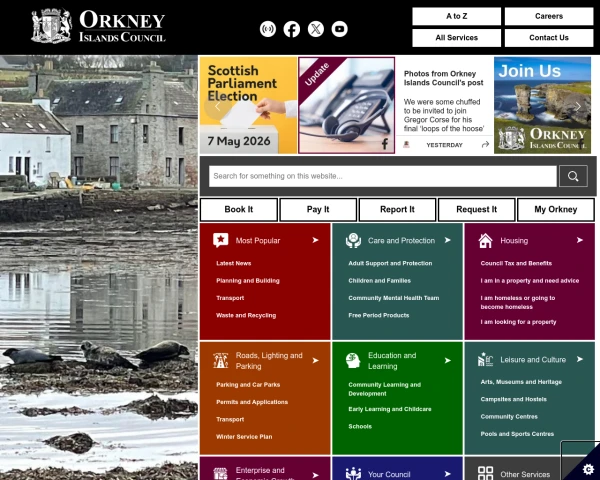
Task: Select the Request It button
Action: click(x=476, y=209)
